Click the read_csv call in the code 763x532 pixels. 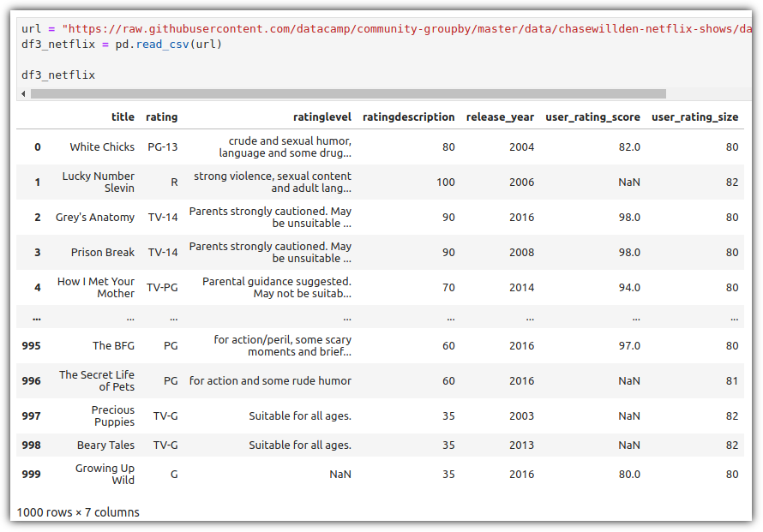[163, 45]
